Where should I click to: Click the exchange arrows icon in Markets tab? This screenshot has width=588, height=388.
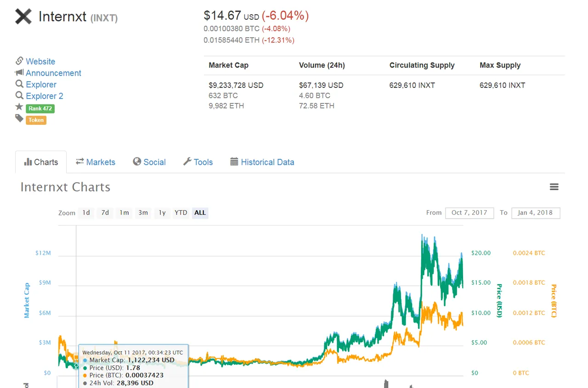[x=80, y=161]
